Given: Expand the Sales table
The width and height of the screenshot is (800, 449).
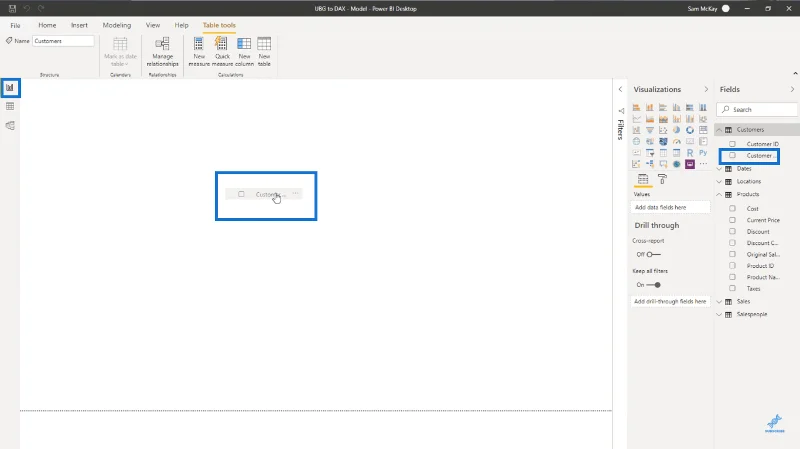Looking at the screenshot, I should point(719,302).
